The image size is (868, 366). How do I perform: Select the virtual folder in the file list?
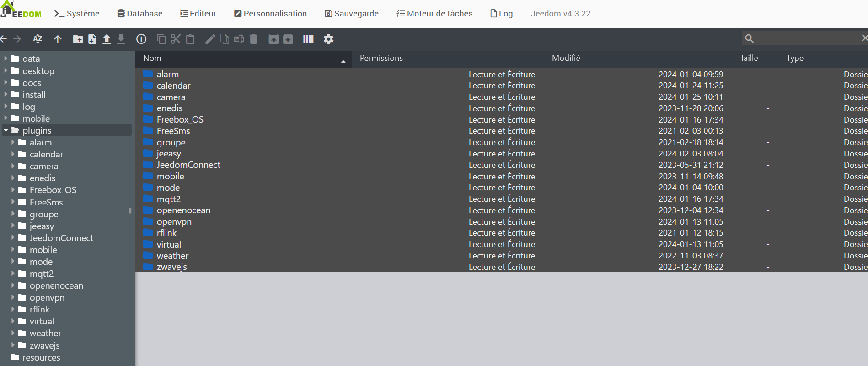(169, 244)
